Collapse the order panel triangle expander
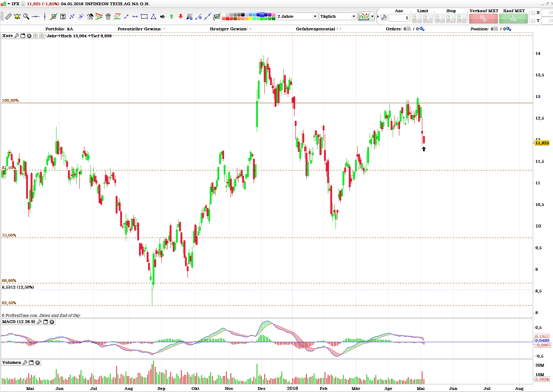553x392 pixels. pyautogui.click(x=378, y=16)
